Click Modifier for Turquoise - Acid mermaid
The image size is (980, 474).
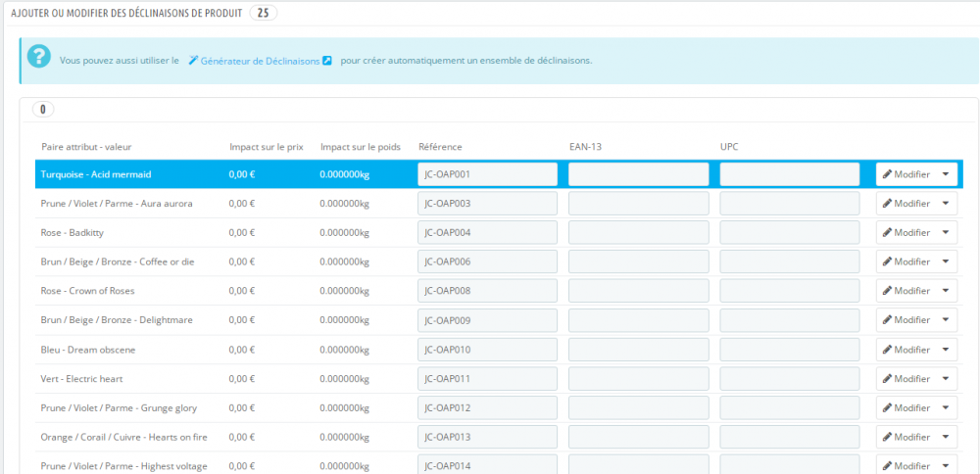point(906,174)
